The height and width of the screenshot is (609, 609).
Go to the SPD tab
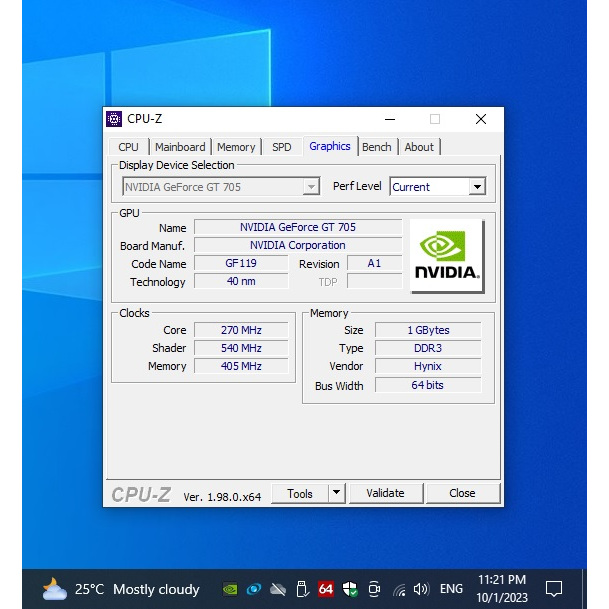click(x=282, y=147)
